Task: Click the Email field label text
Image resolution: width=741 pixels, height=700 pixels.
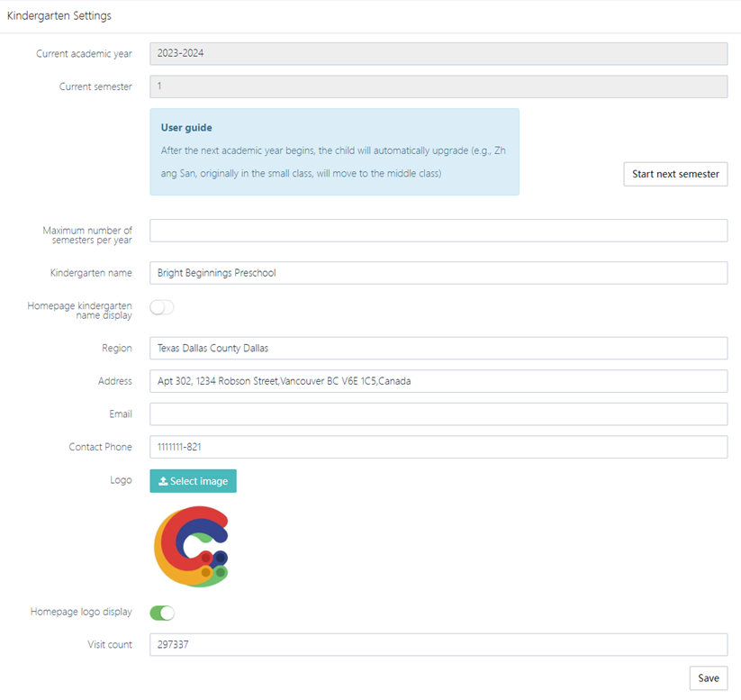Action: click(120, 414)
